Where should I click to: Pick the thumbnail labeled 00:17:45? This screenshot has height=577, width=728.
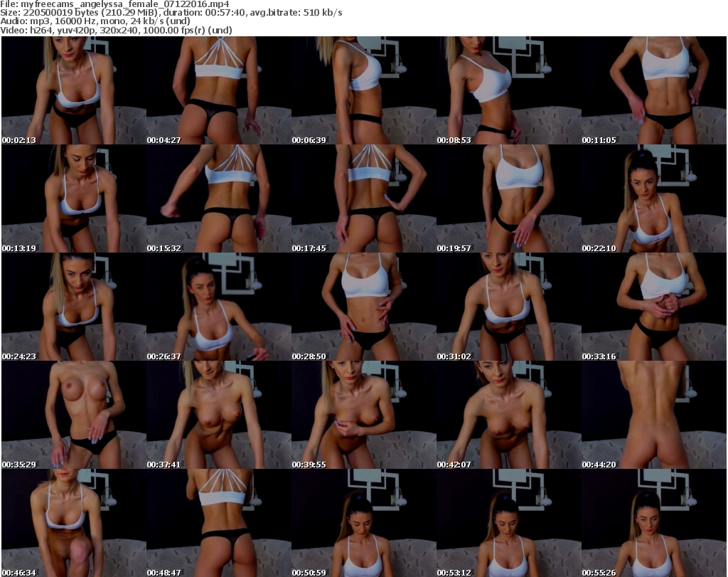pyautogui.click(x=363, y=198)
